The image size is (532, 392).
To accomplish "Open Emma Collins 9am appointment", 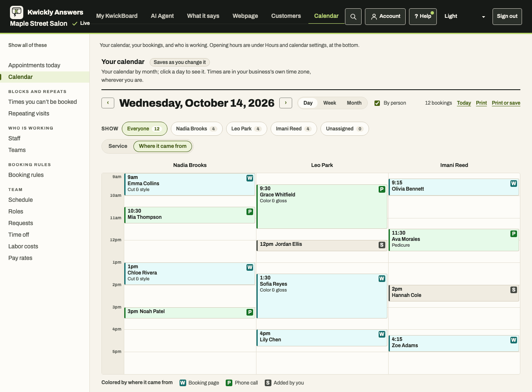I will 190,184.
